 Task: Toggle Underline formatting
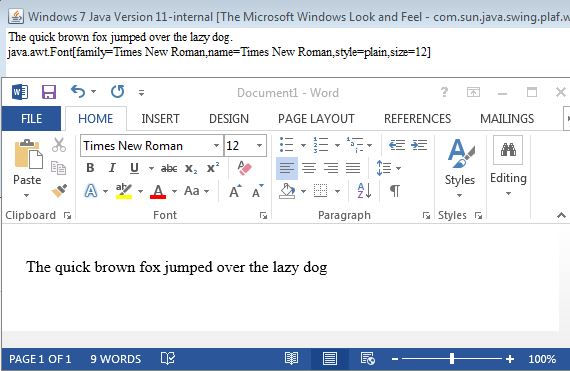134,168
